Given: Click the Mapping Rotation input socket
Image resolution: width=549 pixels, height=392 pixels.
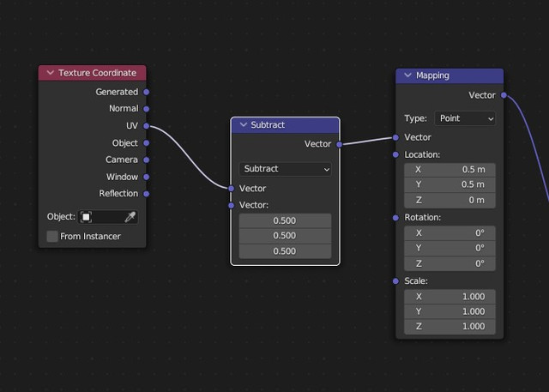Looking at the screenshot, I should coord(395,218).
